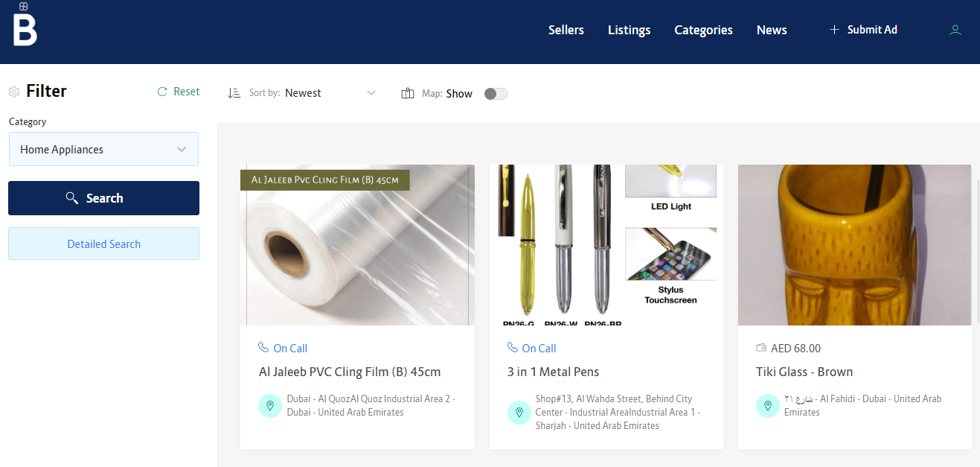Open the Home Appliances category dropdown
This screenshot has width=980, height=467.
(103, 149)
